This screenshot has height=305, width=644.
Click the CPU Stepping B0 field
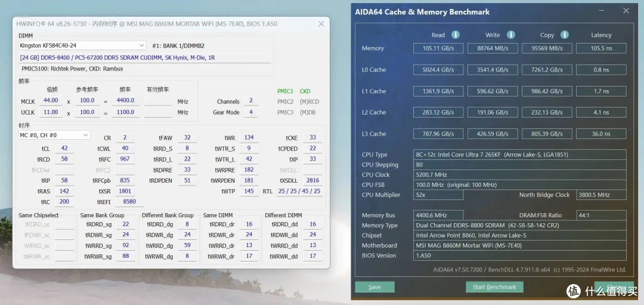519,165
